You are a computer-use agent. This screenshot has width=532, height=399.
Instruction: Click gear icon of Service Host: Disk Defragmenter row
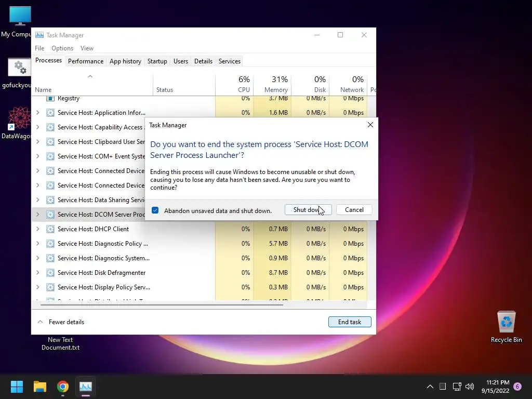(50, 273)
